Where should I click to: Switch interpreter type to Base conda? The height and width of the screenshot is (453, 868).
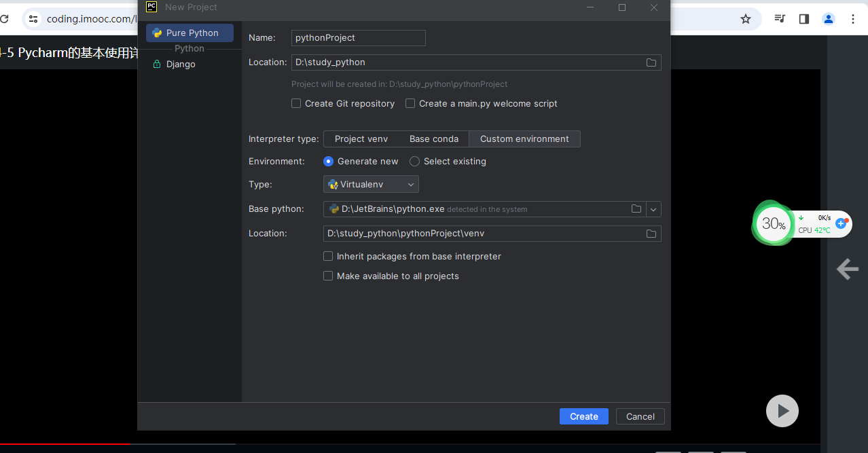coord(434,139)
